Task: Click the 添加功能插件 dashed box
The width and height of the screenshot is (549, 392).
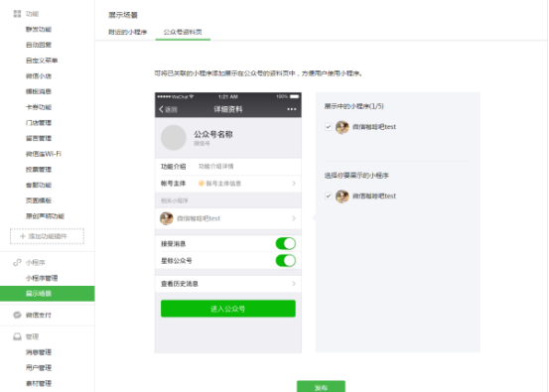Action: tap(47, 236)
